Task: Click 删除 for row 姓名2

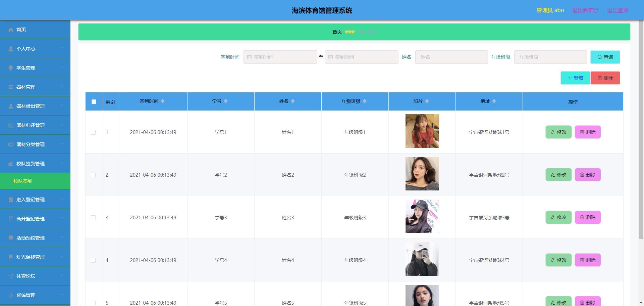Action: point(588,175)
